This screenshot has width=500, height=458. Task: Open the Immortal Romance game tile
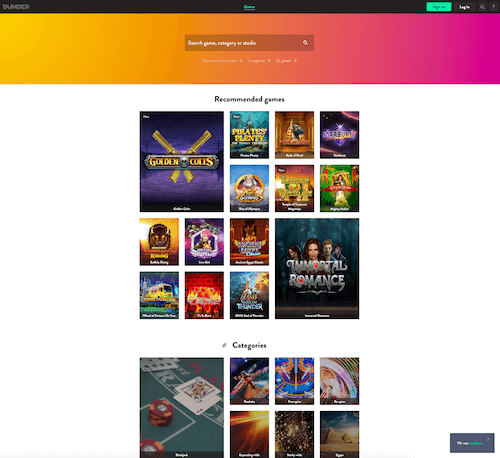[x=317, y=269]
